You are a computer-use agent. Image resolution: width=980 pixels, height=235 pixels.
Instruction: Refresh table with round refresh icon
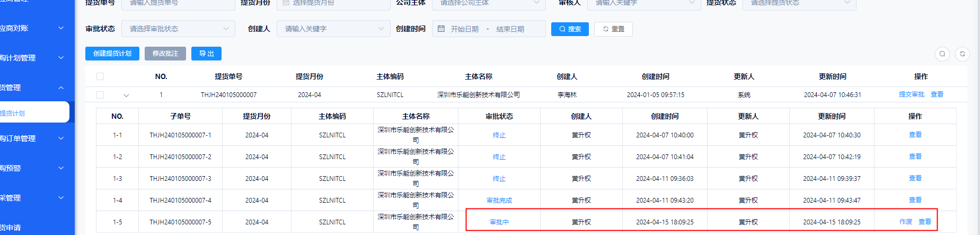click(963, 54)
